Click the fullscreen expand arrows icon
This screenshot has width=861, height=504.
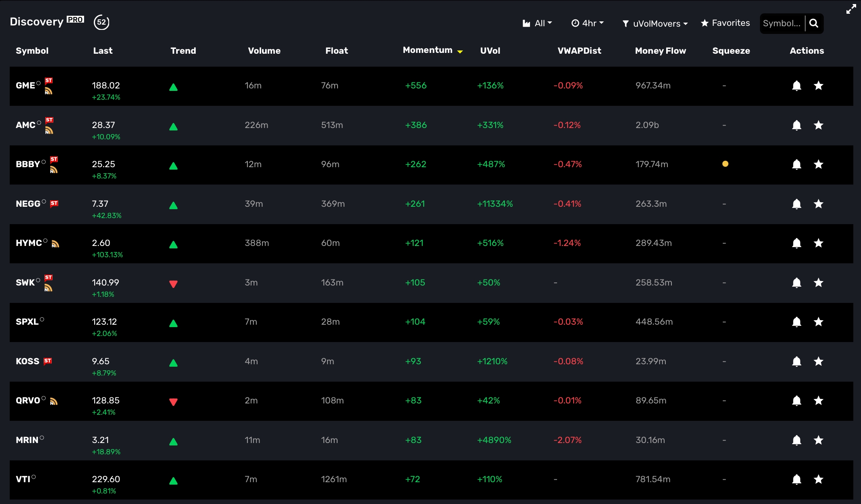(x=851, y=9)
